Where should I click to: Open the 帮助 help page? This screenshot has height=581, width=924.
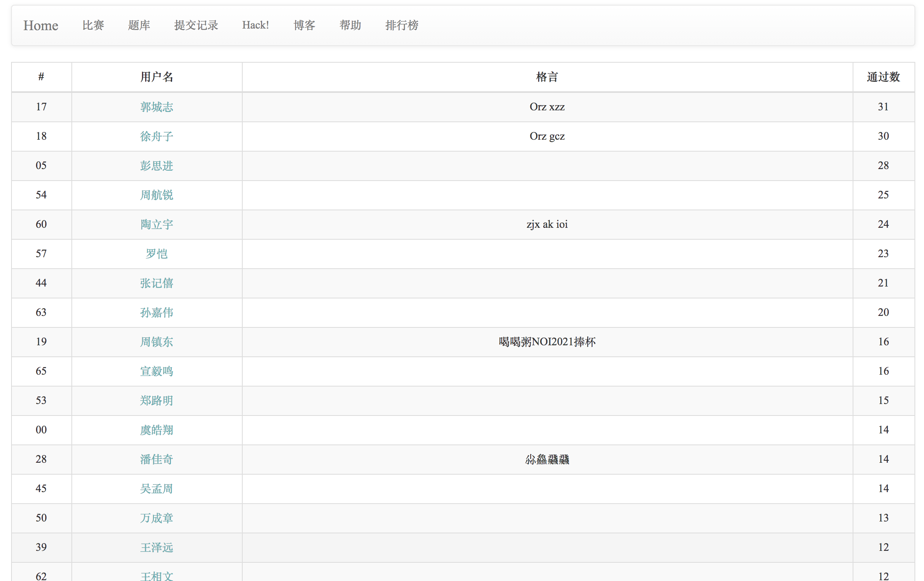(x=350, y=25)
